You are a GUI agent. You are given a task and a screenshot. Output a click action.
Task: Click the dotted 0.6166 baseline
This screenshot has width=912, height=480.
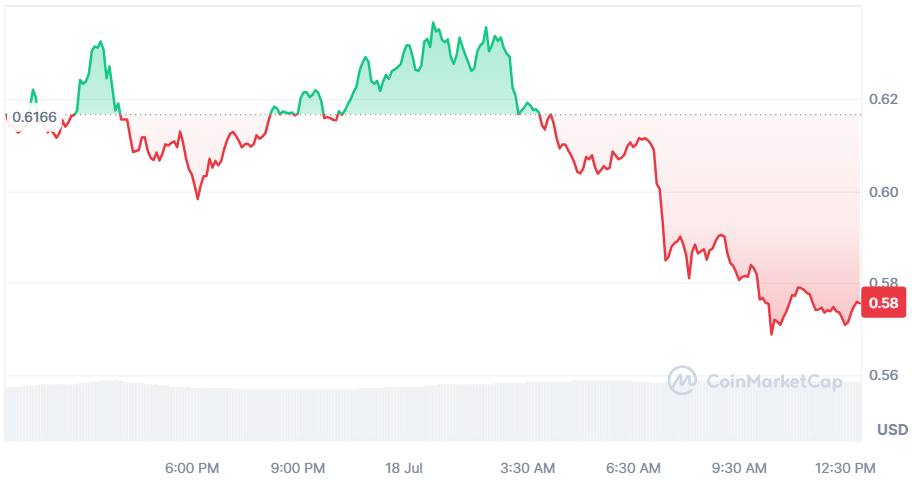click(433, 115)
